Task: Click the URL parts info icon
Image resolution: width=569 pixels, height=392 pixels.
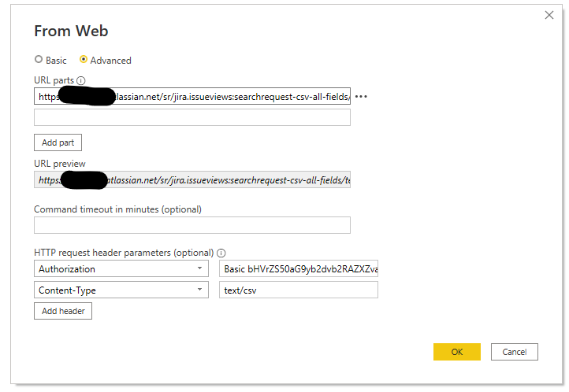Action: pos(81,80)
